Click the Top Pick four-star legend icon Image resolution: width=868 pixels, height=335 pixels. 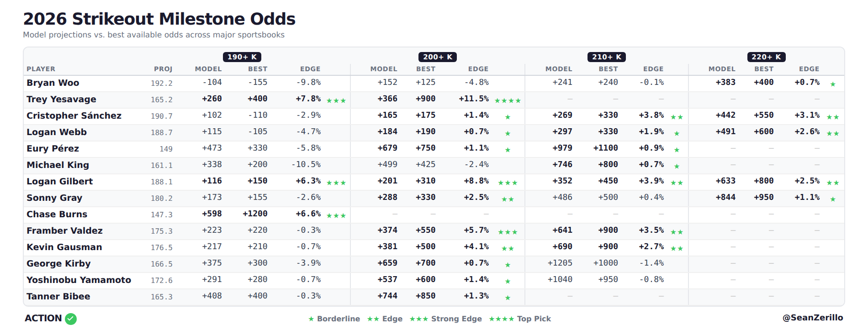click(501, 319)
